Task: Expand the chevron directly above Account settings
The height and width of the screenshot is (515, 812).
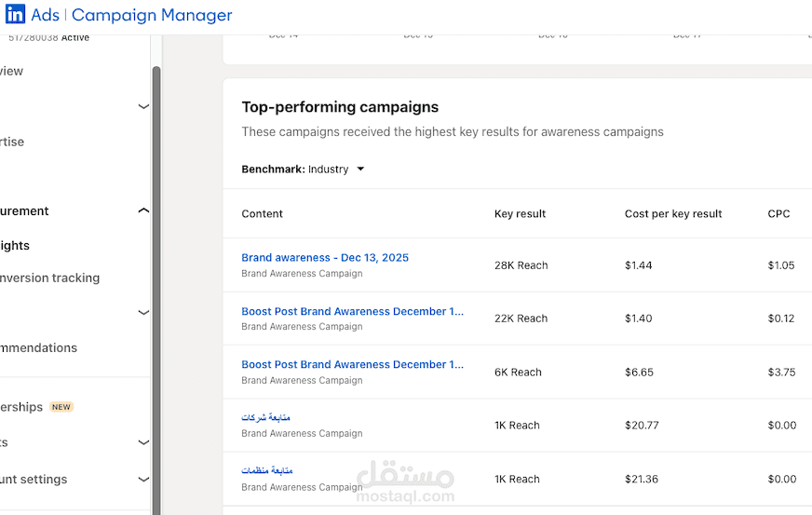Action: click(143, 443)
